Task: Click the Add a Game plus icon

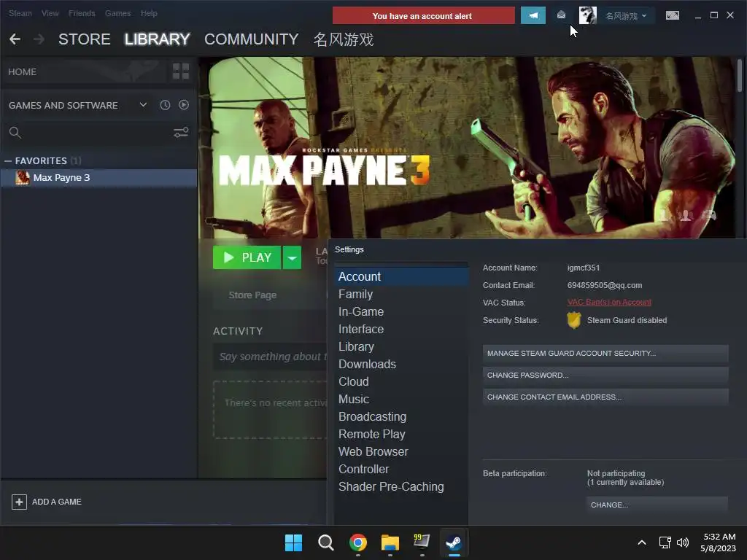Action: click(19, 502)
